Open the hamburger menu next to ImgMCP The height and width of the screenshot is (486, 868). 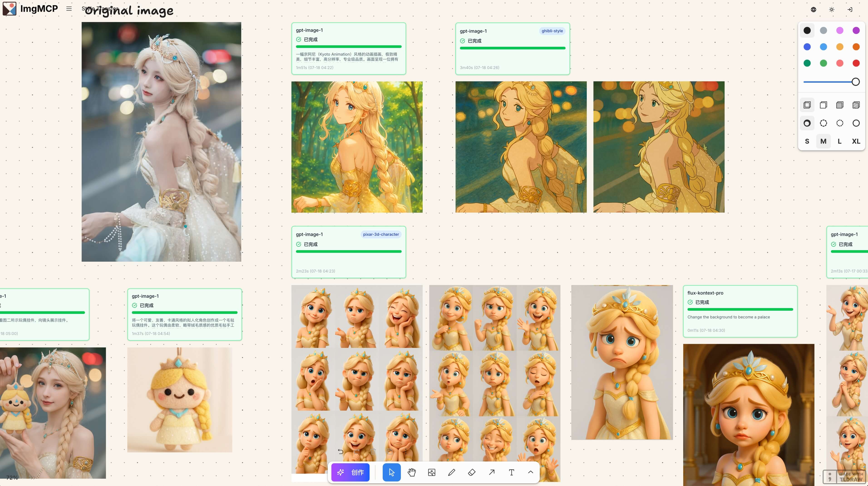click(69, 9)
